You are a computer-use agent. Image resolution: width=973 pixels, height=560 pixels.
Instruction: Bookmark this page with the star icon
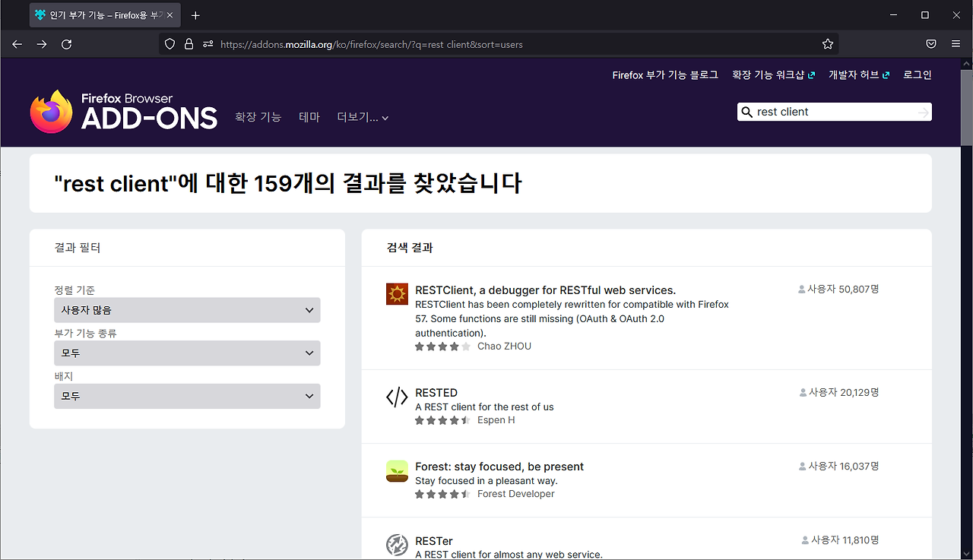click(828, 44)
